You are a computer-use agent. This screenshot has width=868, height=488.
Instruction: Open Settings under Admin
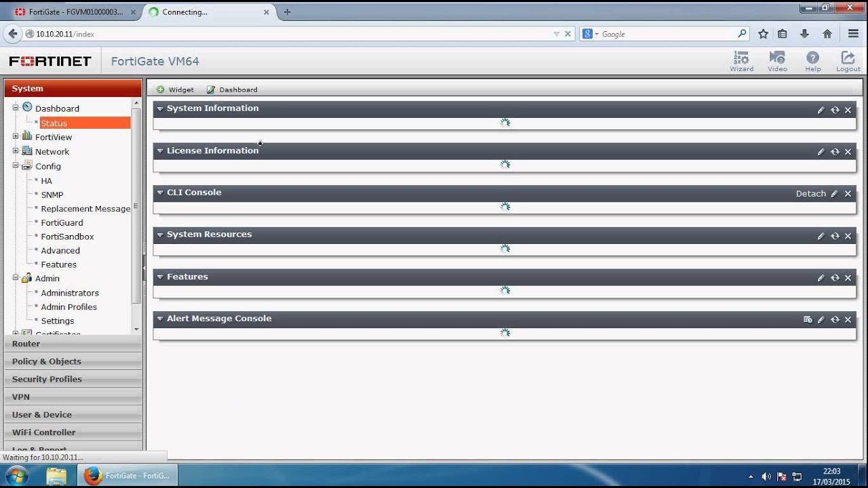point(57,321)
